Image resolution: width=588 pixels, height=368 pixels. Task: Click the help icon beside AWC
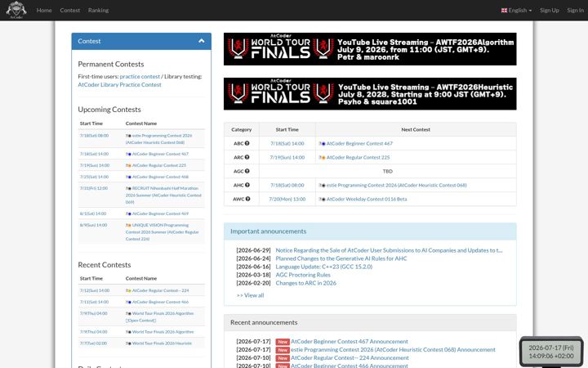(247, 199)
